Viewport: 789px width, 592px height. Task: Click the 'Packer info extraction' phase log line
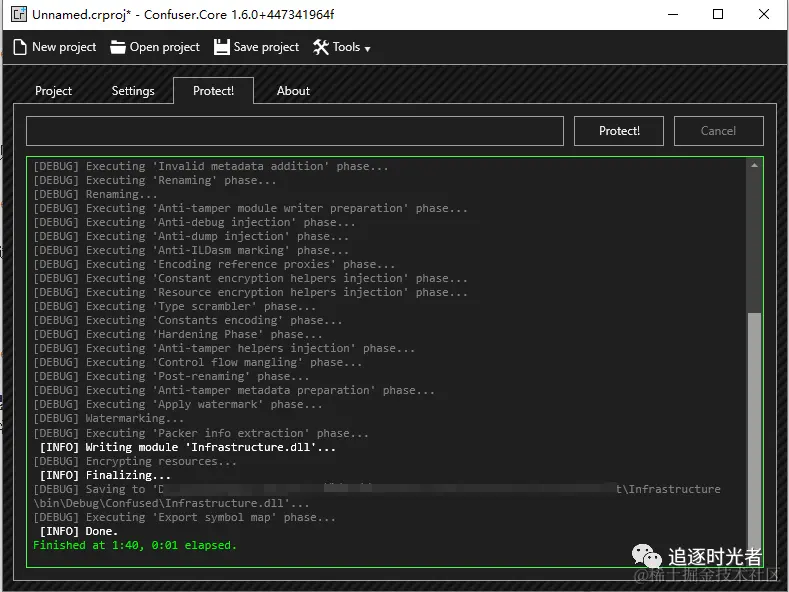(x=201, y=433)
